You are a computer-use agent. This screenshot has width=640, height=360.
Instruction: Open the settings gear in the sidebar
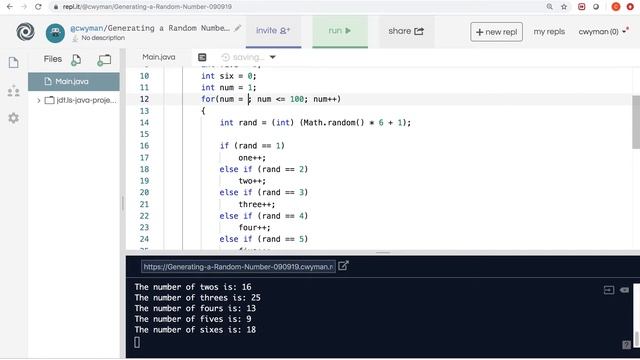13,118
